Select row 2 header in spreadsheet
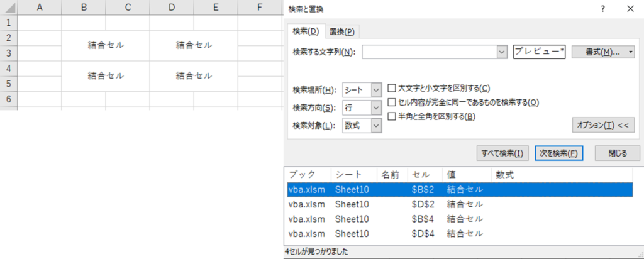The width and height of the screenshot is (644, 259). pyautogui.click(x=9, y=38)
